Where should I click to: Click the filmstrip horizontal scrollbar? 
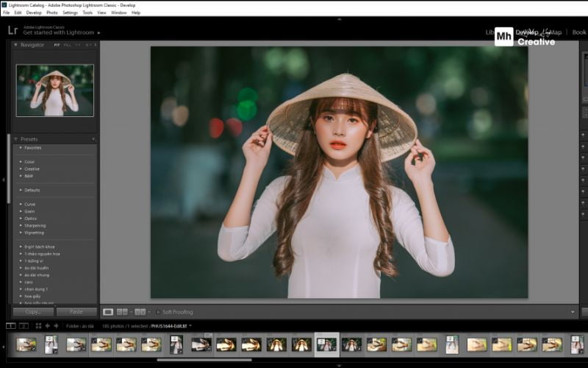(x=204, y=360)
